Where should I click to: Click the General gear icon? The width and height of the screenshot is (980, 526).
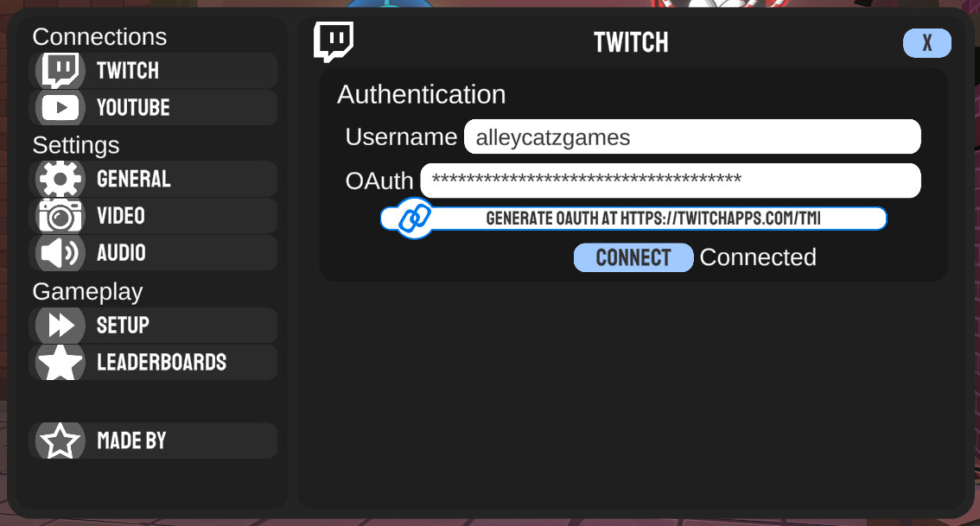pyautogui.click(x=60, y=179)
